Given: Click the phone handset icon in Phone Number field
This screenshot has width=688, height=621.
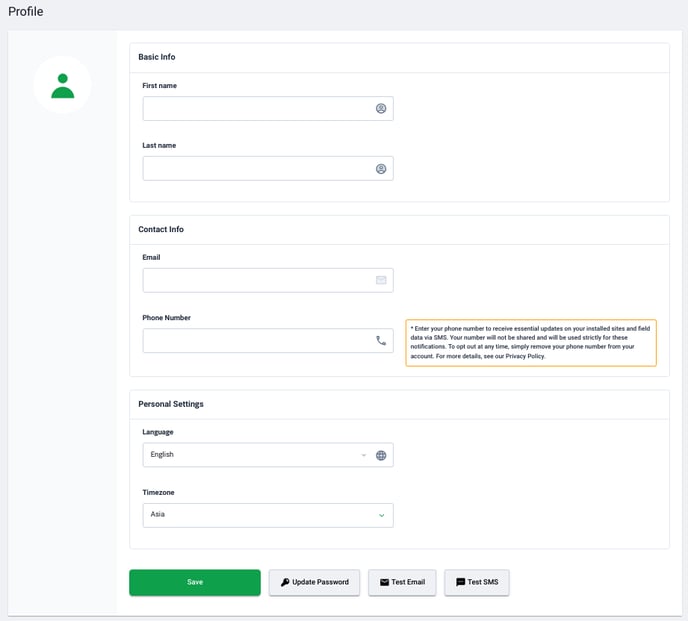Looking at the screenshot, I should 381,341.
